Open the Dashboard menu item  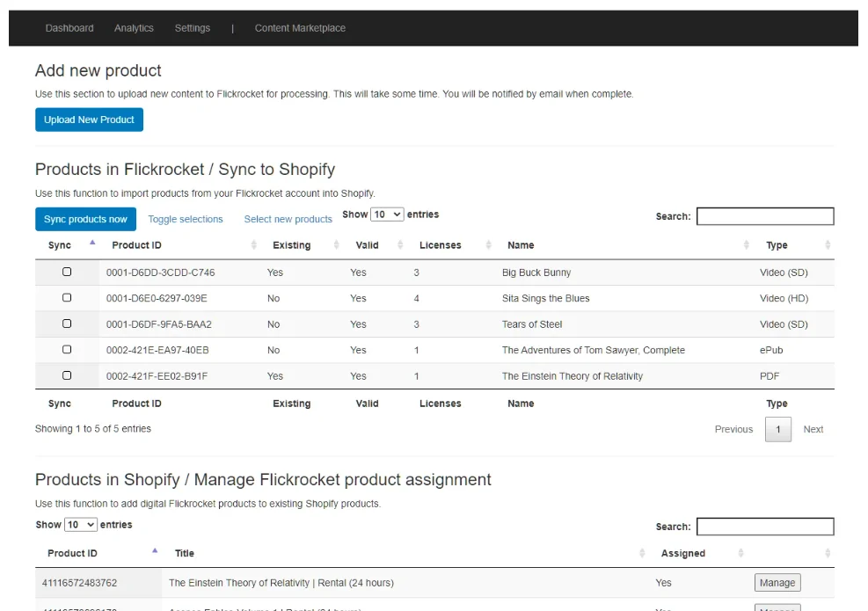coord(69,28)
